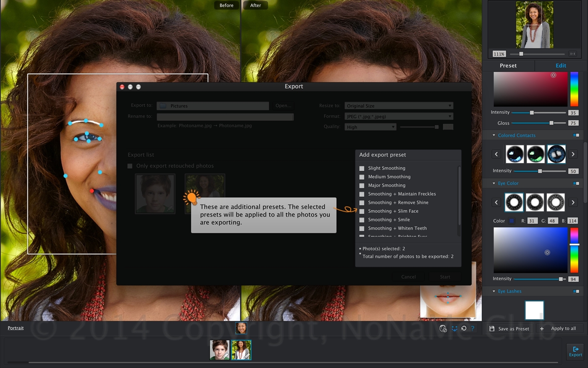Collapse the Eye Color section triangle
Screen dimensions: 588x368
point(494,183)
